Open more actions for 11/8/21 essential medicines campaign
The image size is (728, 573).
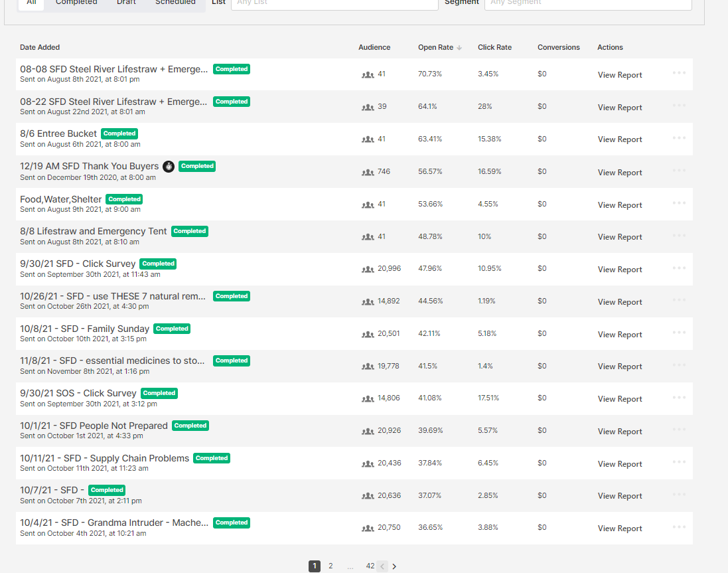coord(679,365)
